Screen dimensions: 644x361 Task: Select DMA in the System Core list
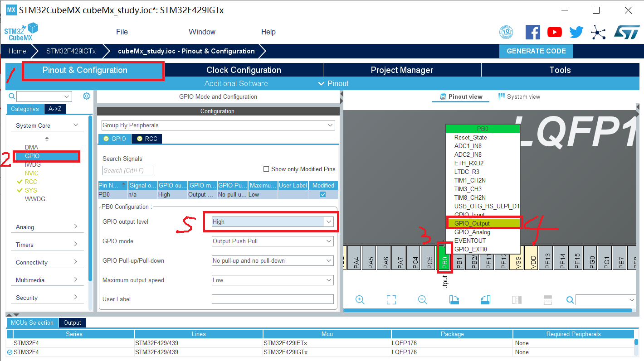pyautogui.click(x=32, y=147)
